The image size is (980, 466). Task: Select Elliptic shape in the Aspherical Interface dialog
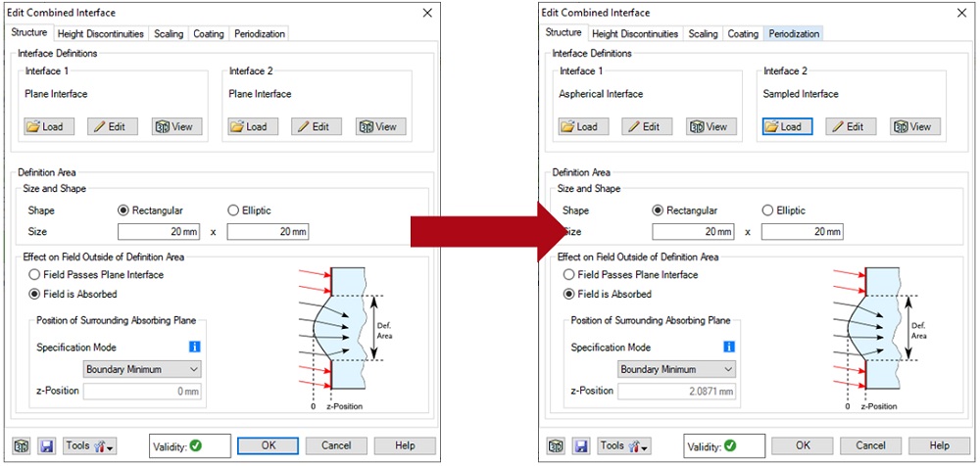point(767,210)
